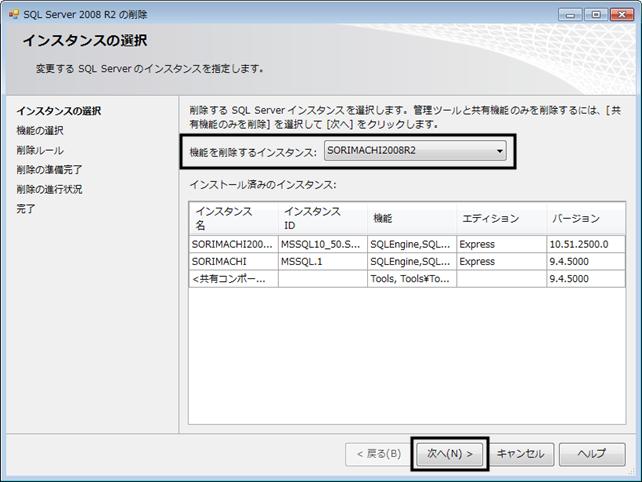Viewport: 642px width, 482px height.
Task: Click the インスタンス名 column header
Action: click(x=234, y=218)
